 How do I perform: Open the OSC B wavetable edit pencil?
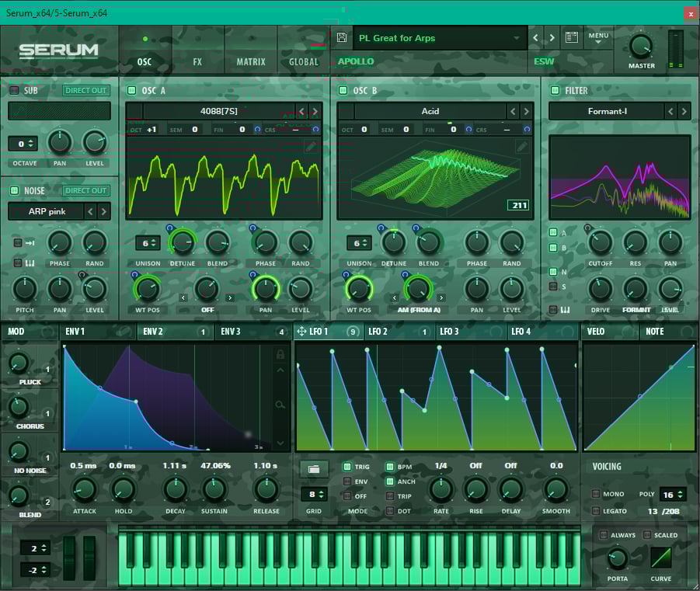[x=522, y=145]
